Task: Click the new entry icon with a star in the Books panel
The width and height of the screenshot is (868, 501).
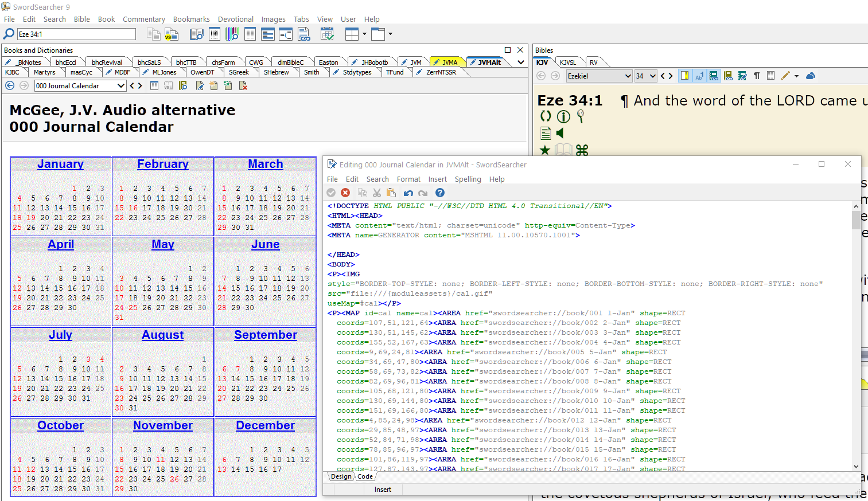Action: (x=213, y=85)
